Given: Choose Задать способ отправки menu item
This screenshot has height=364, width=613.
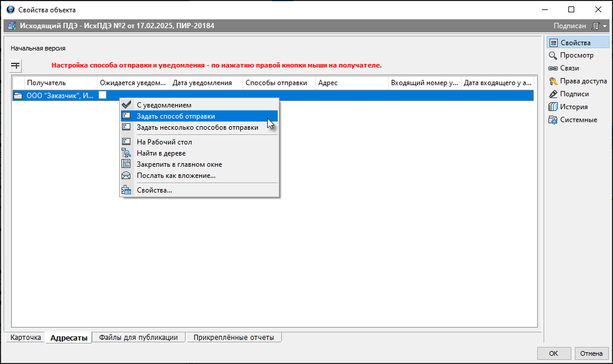Looking at the screenshot, I should click(x=176, y=116).
